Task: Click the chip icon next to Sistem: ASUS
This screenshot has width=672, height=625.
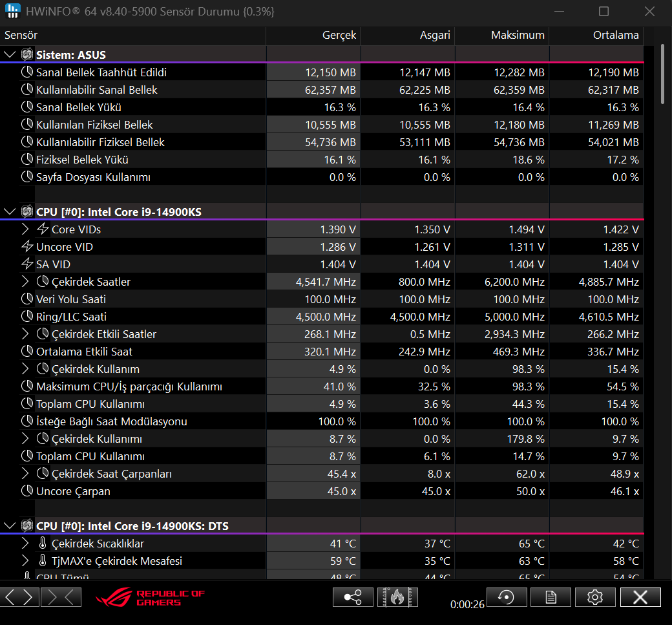Action: point(27,54)
